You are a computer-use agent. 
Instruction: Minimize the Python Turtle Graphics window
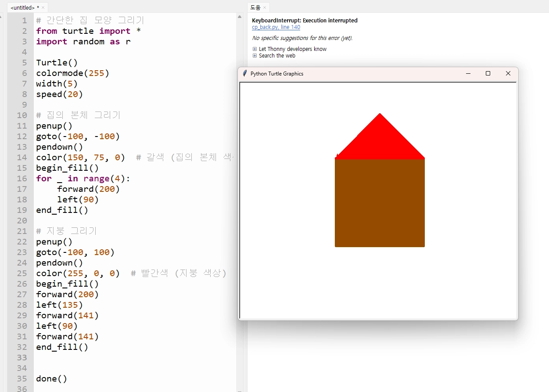[x=468, y=74]
